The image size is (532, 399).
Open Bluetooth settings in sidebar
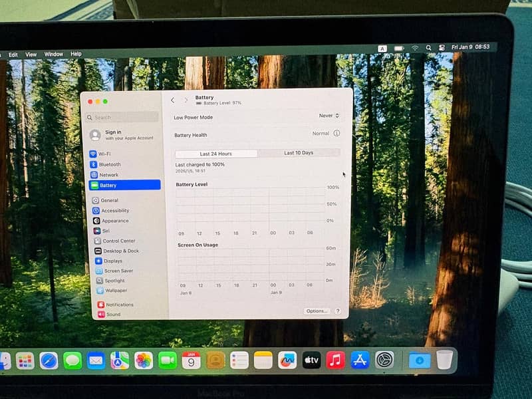click(109, 164)
